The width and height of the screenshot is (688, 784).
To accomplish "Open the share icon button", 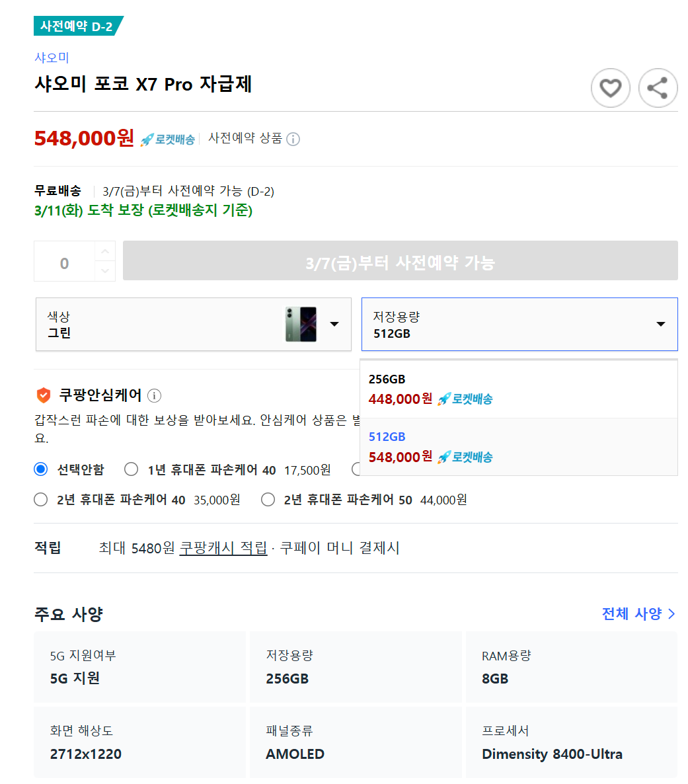I will tap(658, 88).
